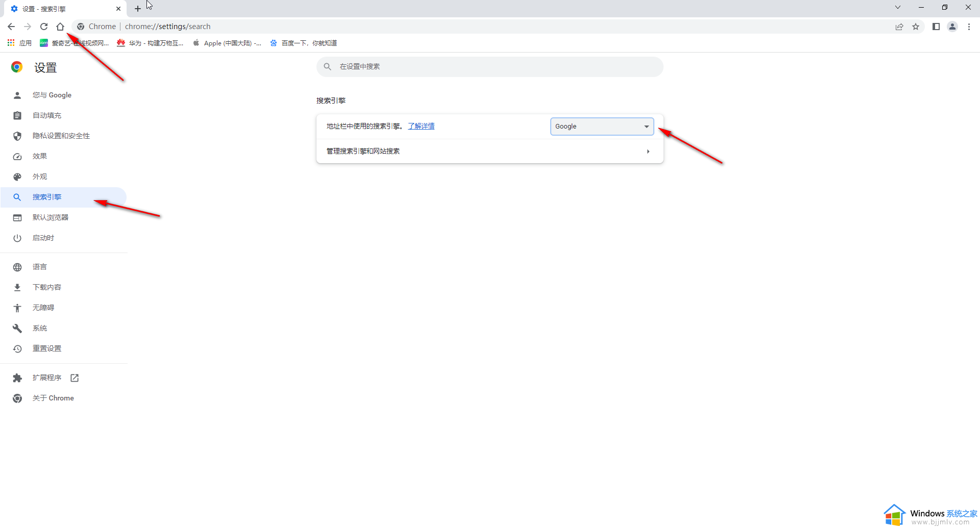Open the side panel icon
980x529 pixels.
tap(936, 27)
